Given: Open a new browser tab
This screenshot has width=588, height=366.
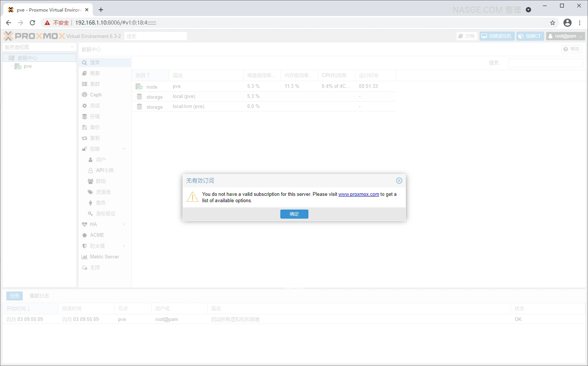Looking at the screenshot, I should [x=101, y=10].
